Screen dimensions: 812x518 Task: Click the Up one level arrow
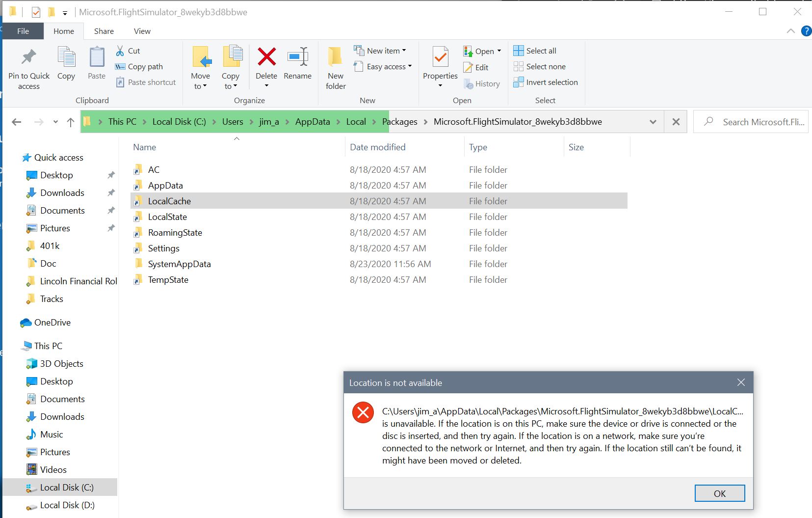[x=71, y=122]
